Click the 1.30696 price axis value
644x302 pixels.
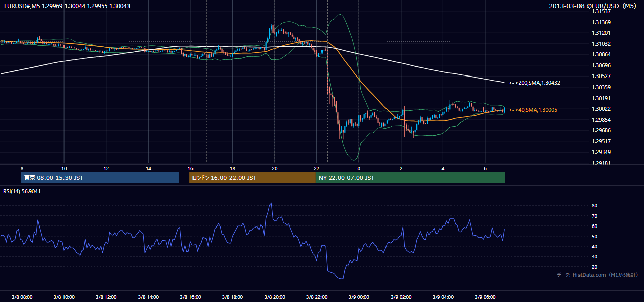(601, 65)
